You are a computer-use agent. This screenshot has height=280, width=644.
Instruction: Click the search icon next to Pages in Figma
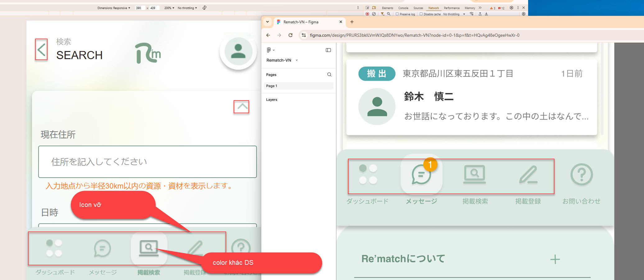(329, 75)
